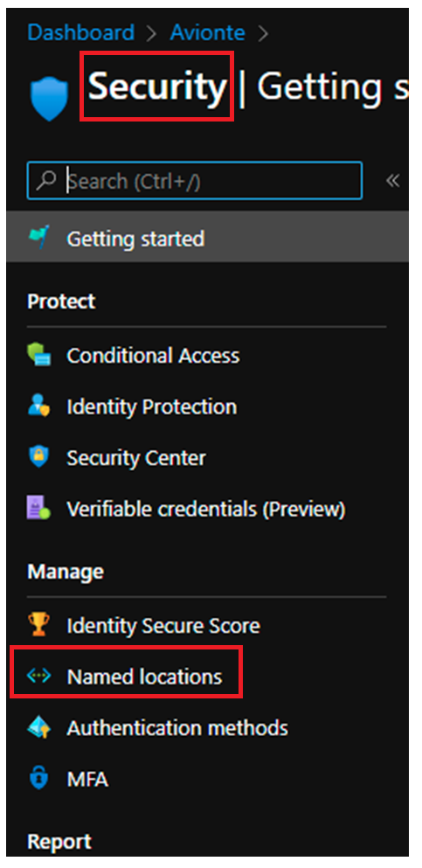Focus the Search (Ctrl+/) field
Viewport: 422px width, 868px height.
[195, 180]
